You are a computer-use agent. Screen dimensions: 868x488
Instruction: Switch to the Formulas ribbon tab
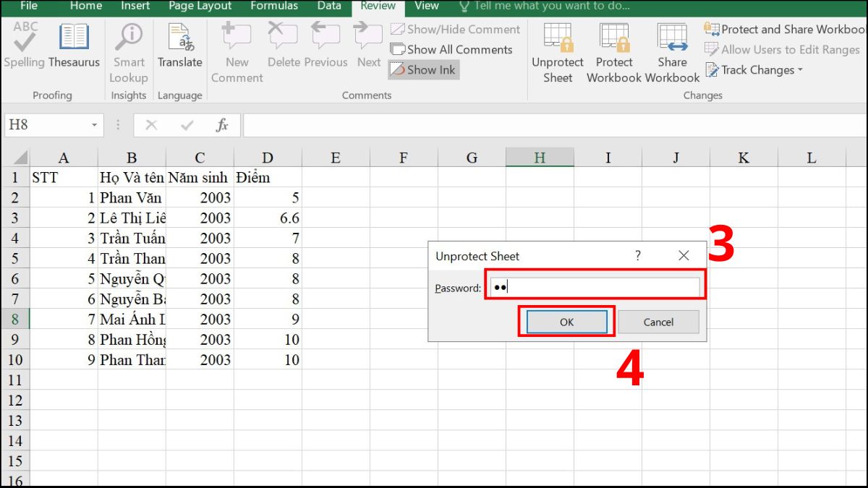pyautogui.click(x=274, y=6)
